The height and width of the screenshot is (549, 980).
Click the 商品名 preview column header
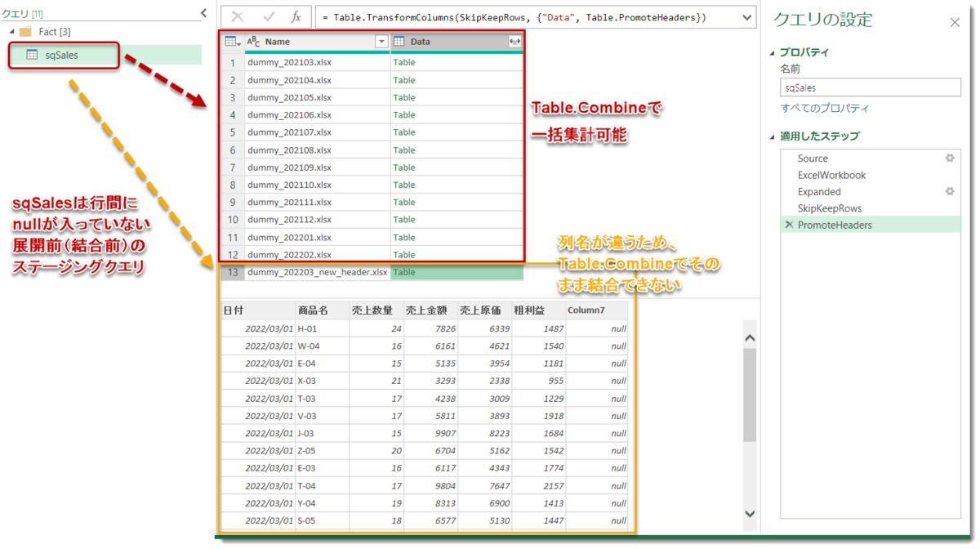tap(322, 310)
